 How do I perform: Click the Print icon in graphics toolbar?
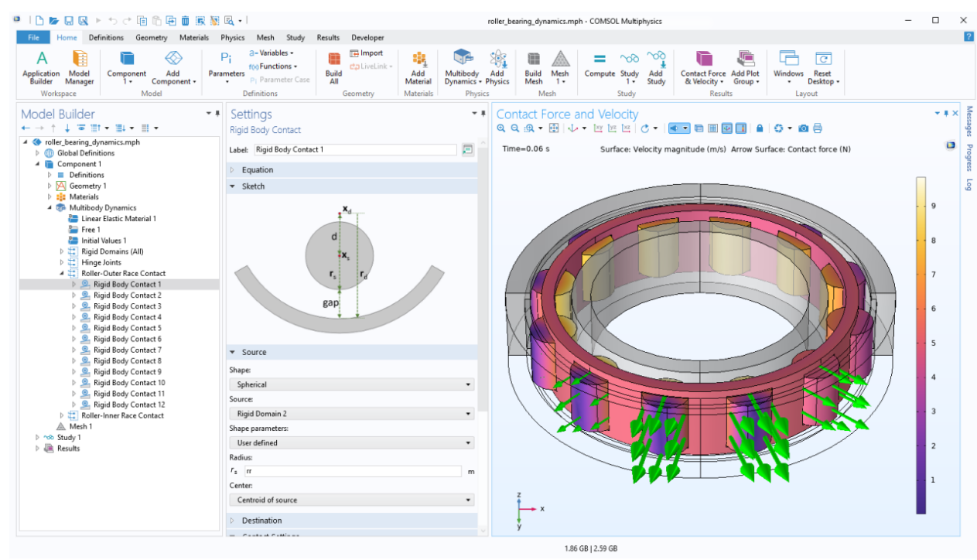point(818,128)
